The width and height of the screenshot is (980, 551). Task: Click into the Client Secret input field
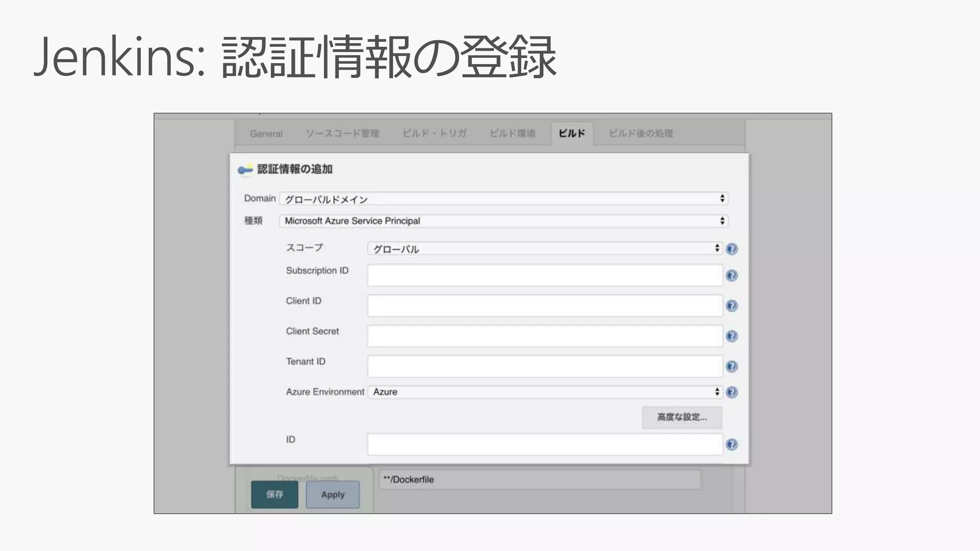[x=545, y=336]
